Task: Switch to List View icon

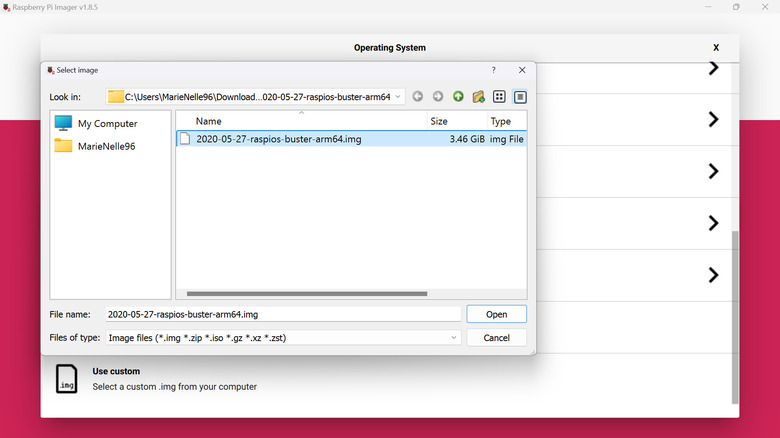Action: pyautogui.click(x=499, y=97)
